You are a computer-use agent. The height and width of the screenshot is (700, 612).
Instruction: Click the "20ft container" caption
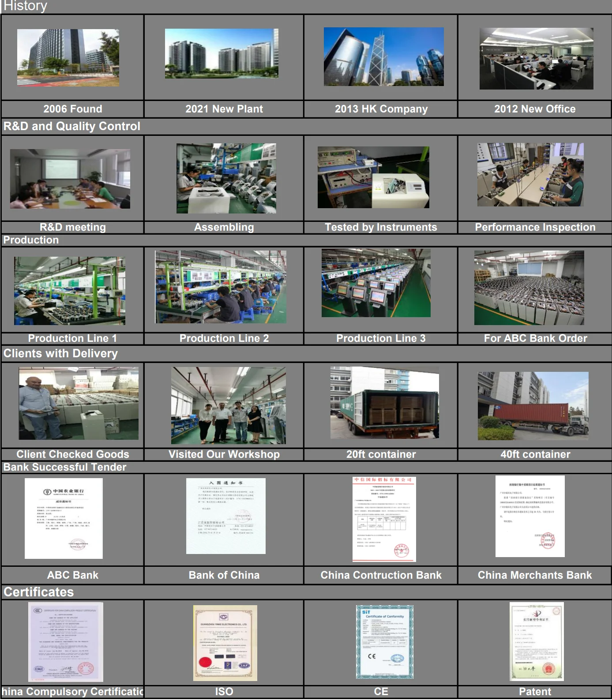click(x=381, y=454)
